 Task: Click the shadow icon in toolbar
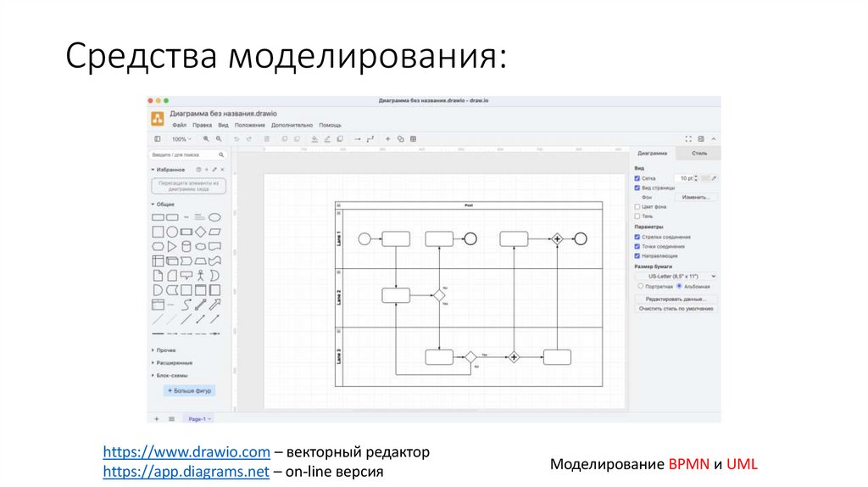click(x=340, y=139)
